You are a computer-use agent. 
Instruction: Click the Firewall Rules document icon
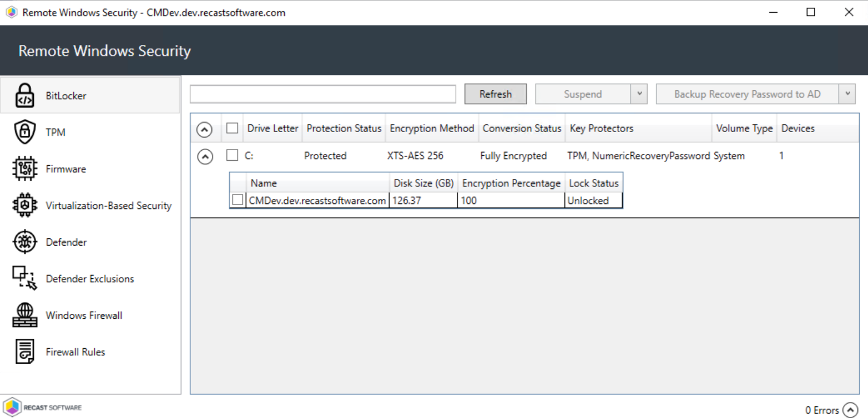pyautogui.click(x=24, y=351)
